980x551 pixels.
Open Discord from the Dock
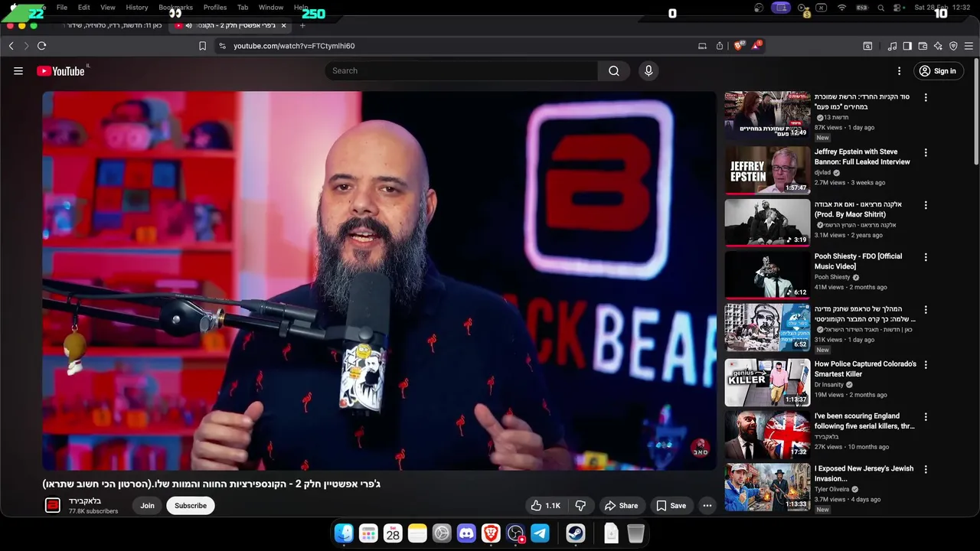[466, 533]
